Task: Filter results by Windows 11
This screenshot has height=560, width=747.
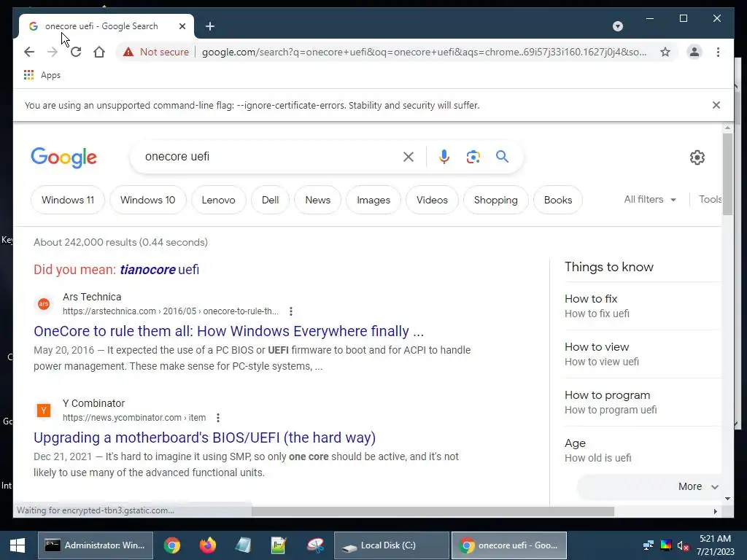Action: (x=68, y=200)
